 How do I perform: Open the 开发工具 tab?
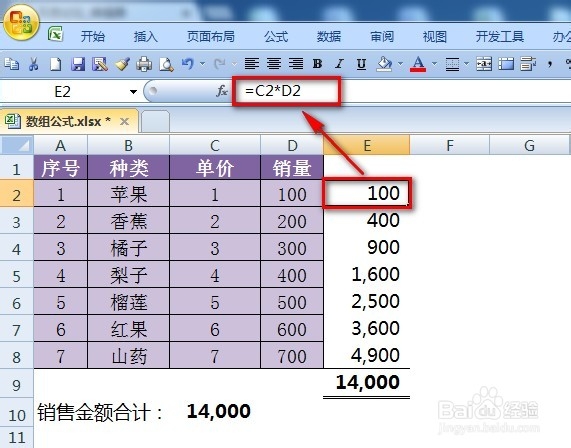click(x=500, y=36)
